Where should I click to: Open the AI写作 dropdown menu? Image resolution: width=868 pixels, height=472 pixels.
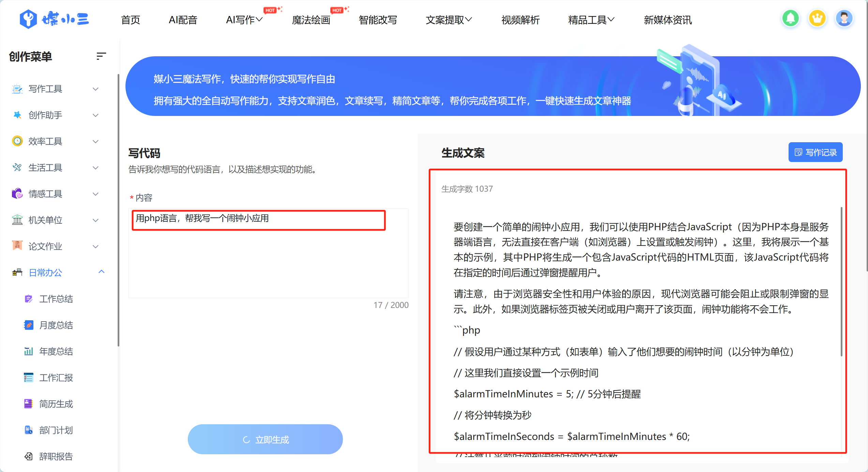[x=244, y=20]
